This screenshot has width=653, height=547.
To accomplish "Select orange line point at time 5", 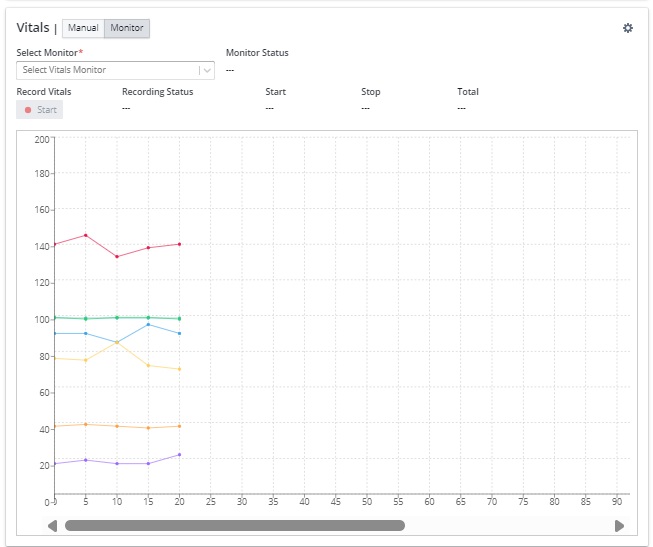I will [86, 424].
